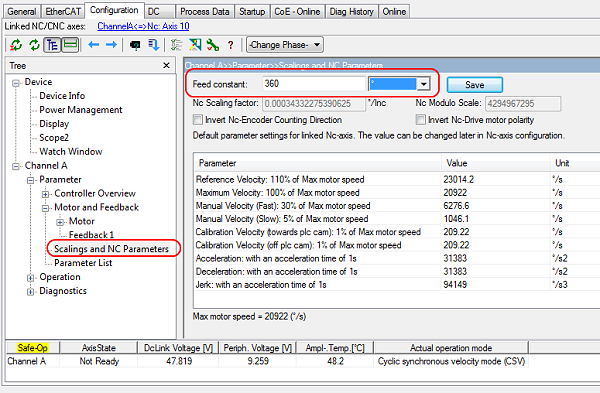The width and height of the screenshot is (600, 393).
Task: Navigate back with the left blue arrow
Action: [93, 45]
